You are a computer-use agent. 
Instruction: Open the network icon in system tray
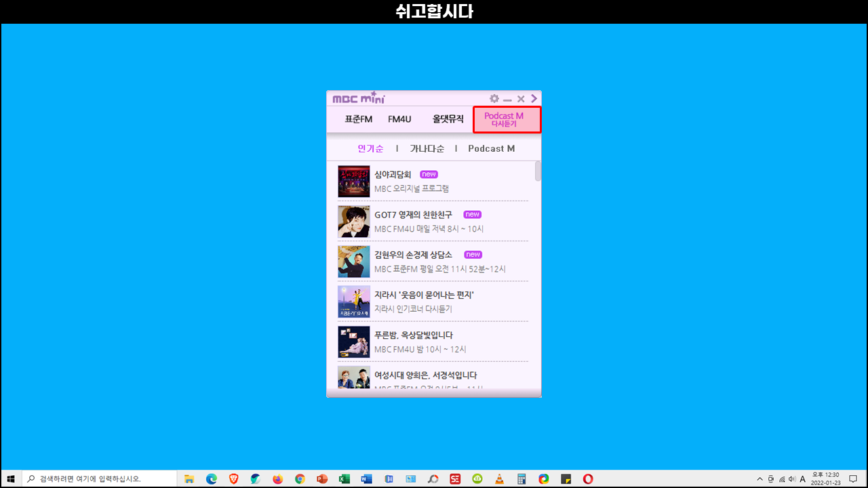[781, 479]
